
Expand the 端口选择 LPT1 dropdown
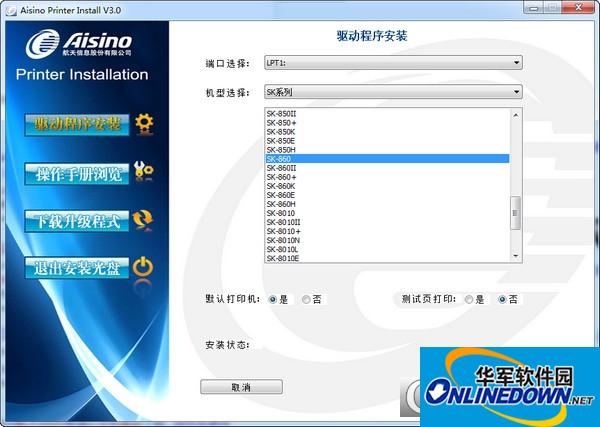(x=393, y=63)
